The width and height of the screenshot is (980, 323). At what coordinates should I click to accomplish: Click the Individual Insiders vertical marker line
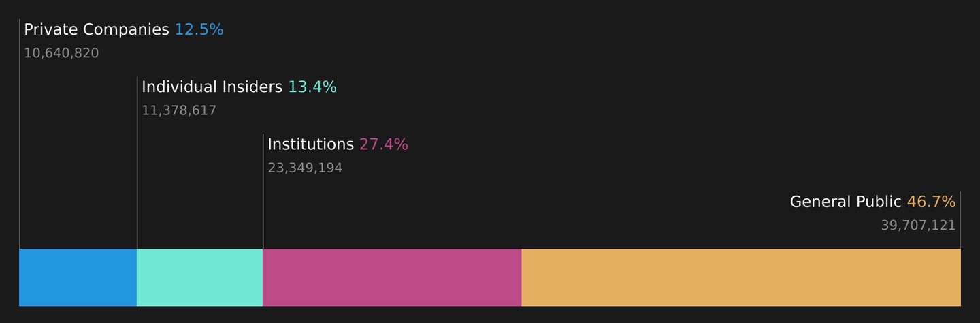pos(137,162)
